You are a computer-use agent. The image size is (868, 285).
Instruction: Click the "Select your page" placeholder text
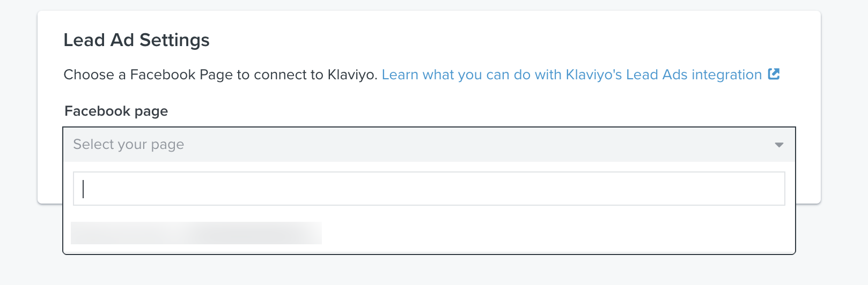pyautogui.click(x=129, y=145)
